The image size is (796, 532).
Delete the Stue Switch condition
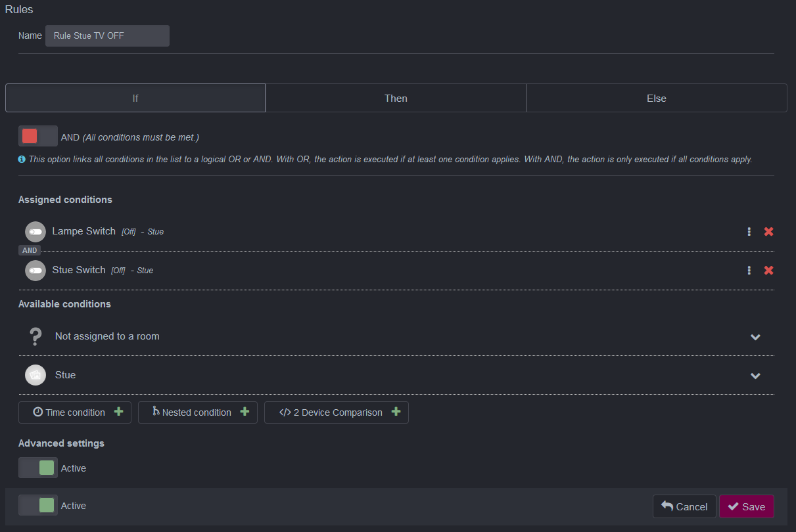click(x=768, y=271)
